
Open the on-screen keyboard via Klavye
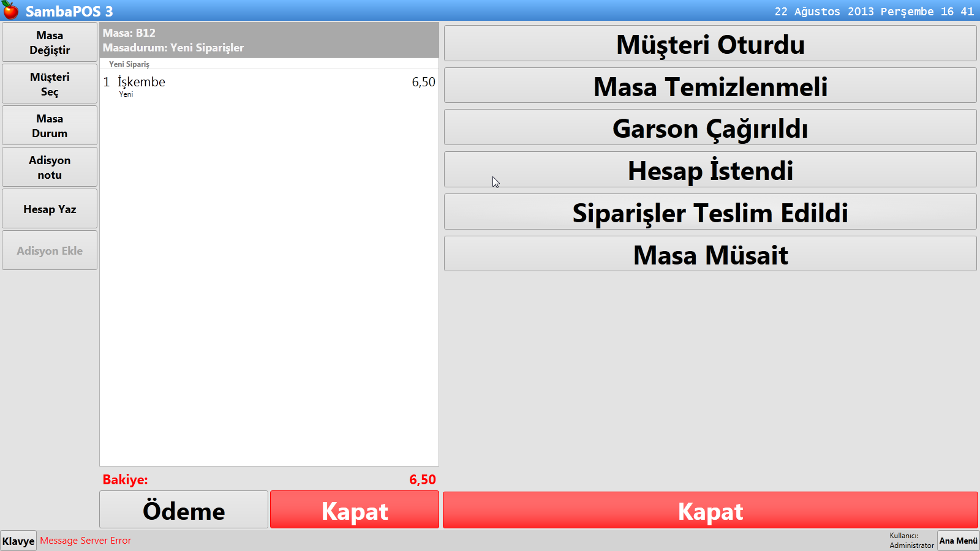pyautogui.click(x=18, y=541)
